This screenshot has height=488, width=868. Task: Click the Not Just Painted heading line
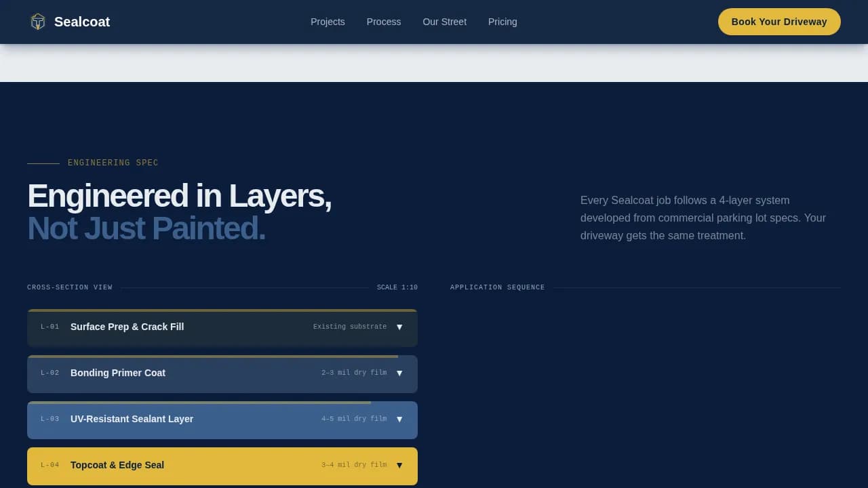click(146, 228)
